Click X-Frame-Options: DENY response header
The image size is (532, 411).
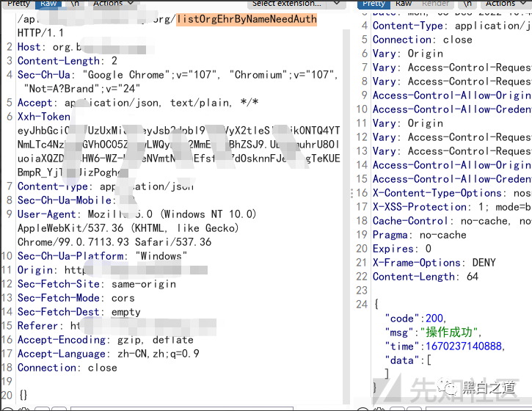tap(434, 263)
